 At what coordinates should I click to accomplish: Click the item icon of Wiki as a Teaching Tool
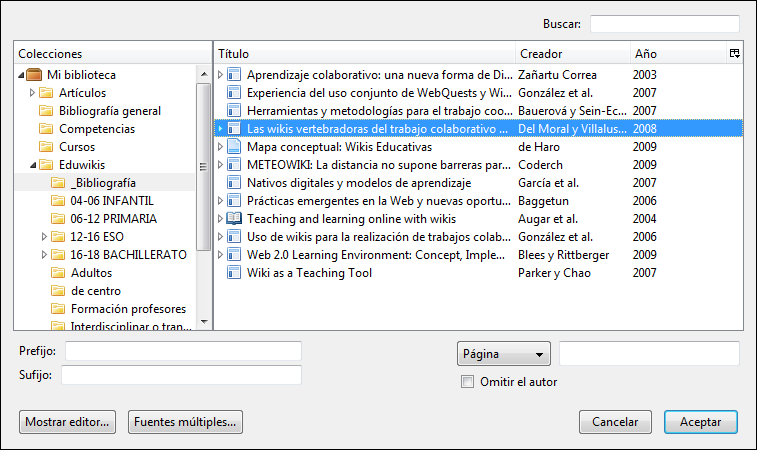pos(234,272)
